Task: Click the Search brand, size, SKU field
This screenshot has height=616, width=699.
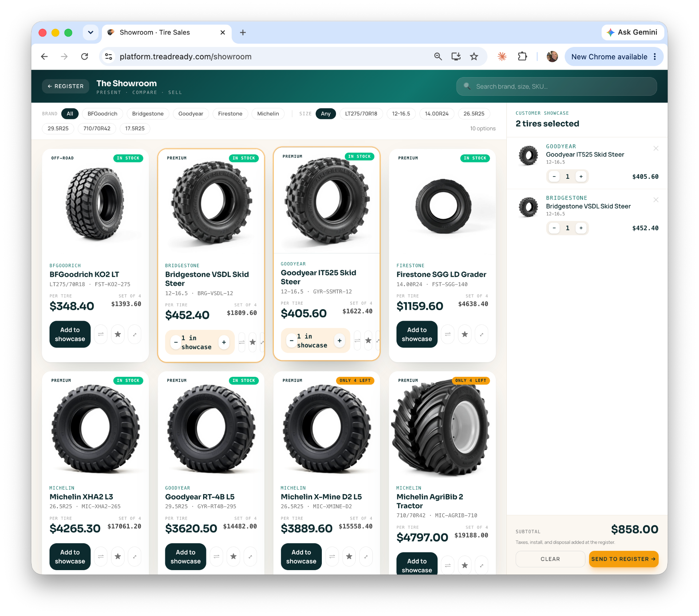Action: (x=556, y=86)
